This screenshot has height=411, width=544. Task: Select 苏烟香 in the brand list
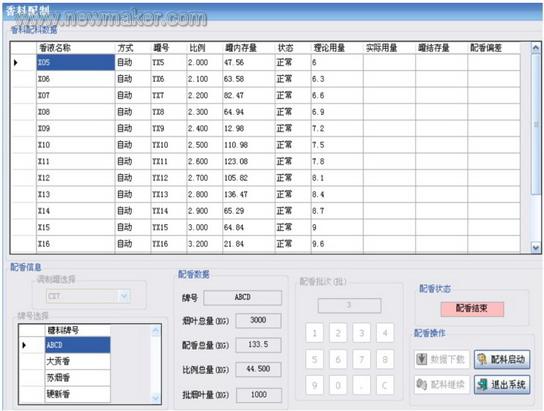[78, 378]
